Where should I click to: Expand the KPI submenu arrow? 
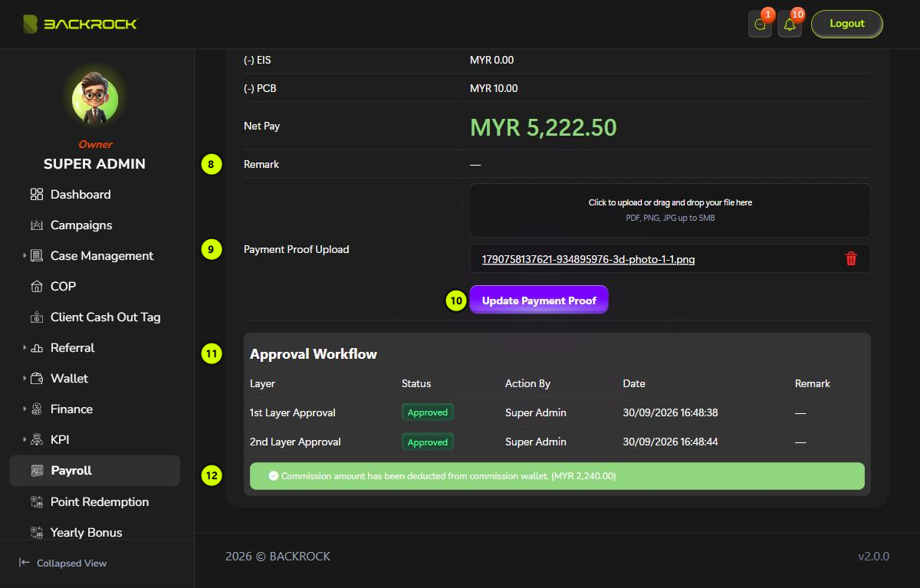point(25,440)
